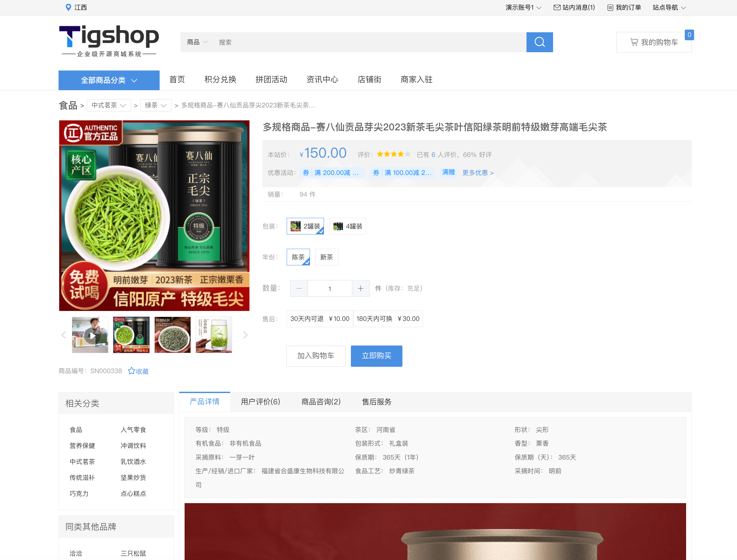The width and height of the screenshot is (737, 560).
Task: Click the 加入购物车 button
Action: click(x=316, y=356)
